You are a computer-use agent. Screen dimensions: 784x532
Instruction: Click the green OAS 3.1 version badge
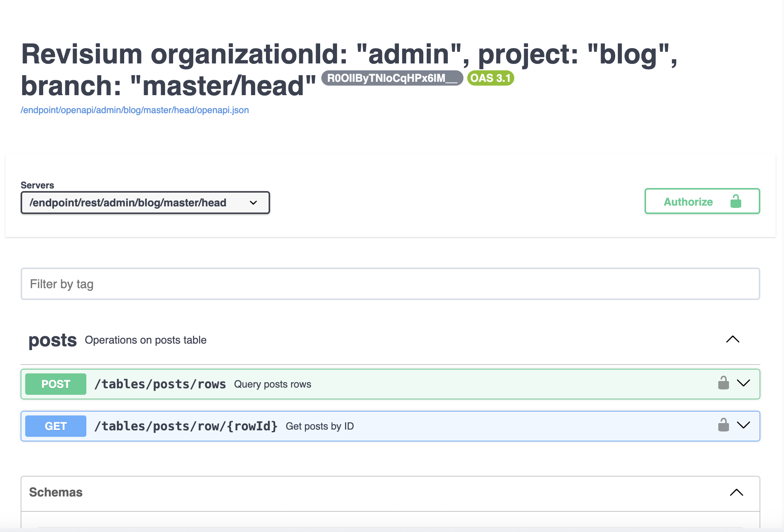(x=490, y=78)
